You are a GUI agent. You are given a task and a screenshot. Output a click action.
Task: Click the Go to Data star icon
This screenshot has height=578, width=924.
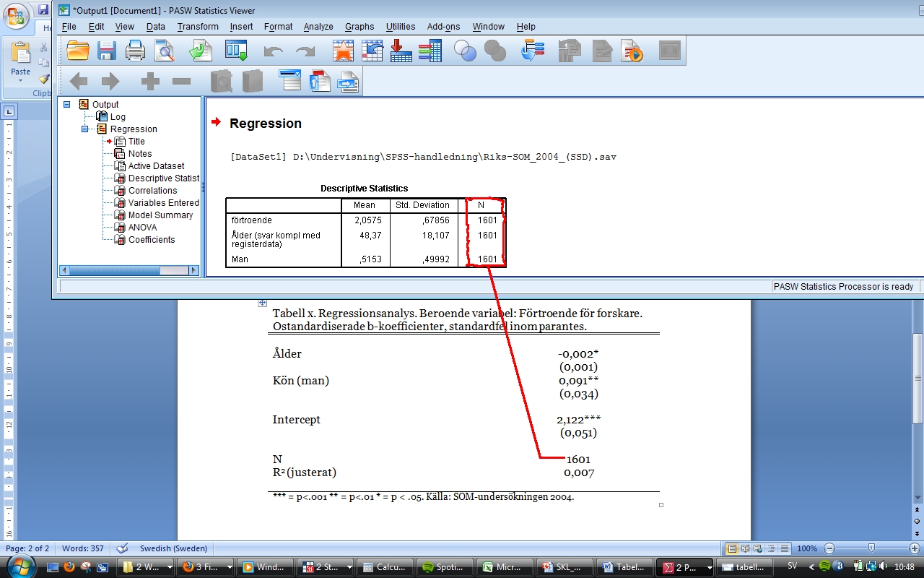[343, 51]
